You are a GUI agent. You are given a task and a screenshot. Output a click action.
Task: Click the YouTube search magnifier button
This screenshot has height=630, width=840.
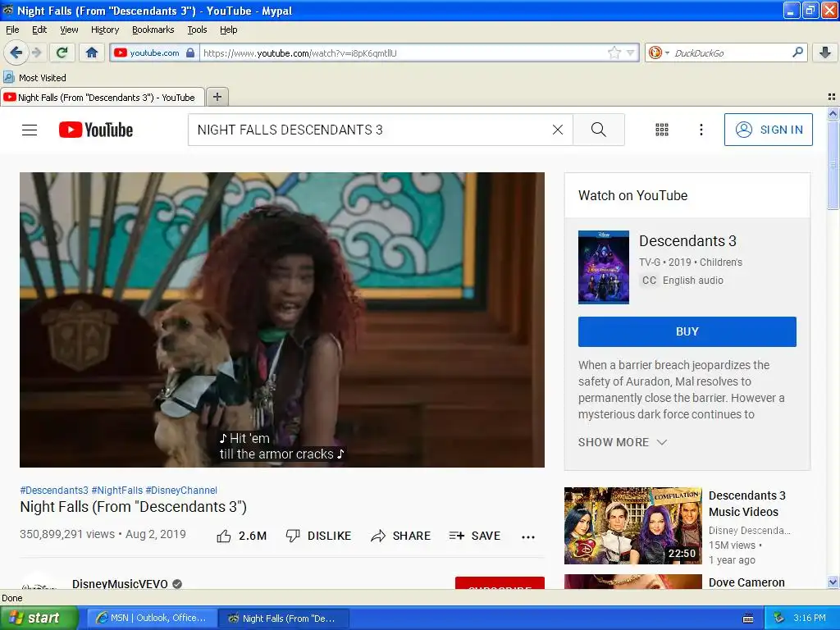(598, 130)
